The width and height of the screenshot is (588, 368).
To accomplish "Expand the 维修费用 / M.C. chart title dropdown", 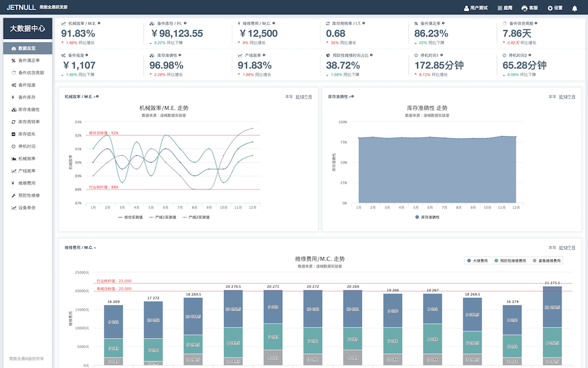I will pyautogui.click(x=95, y=248).
